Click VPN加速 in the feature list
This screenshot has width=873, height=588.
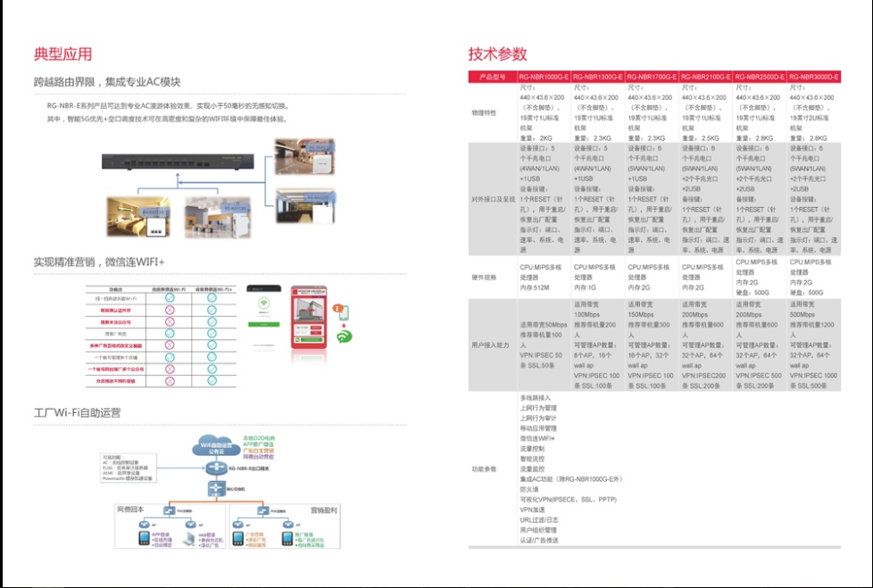tap(533, 509)
